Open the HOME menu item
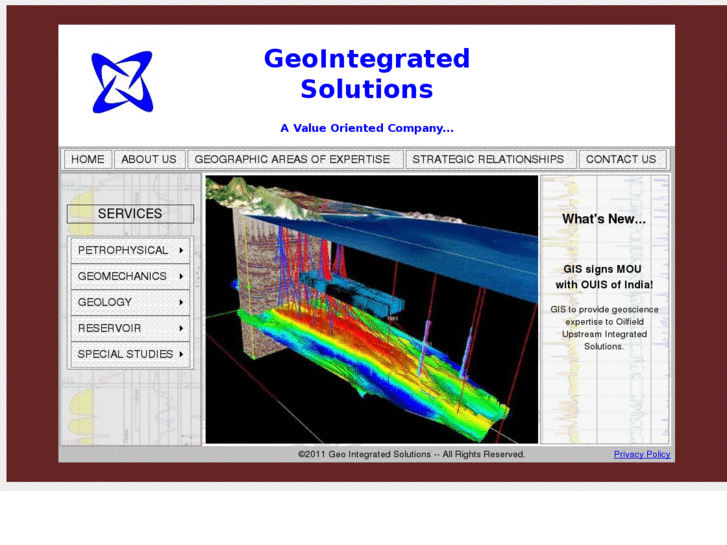 coord(88,159)
